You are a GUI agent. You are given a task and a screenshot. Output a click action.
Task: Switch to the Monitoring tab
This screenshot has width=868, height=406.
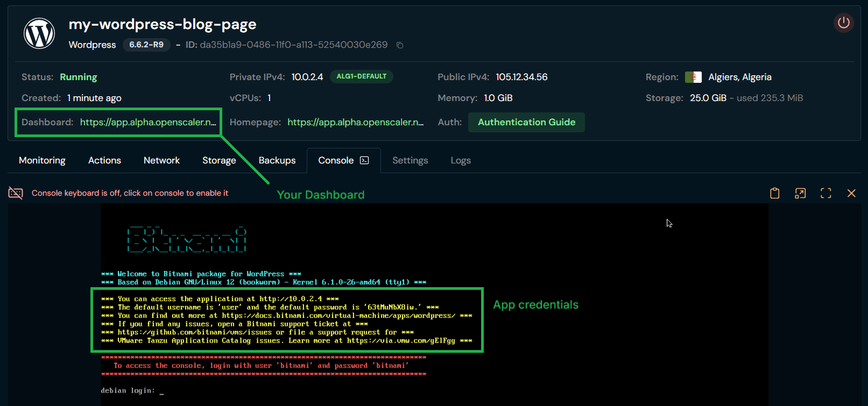42,160
